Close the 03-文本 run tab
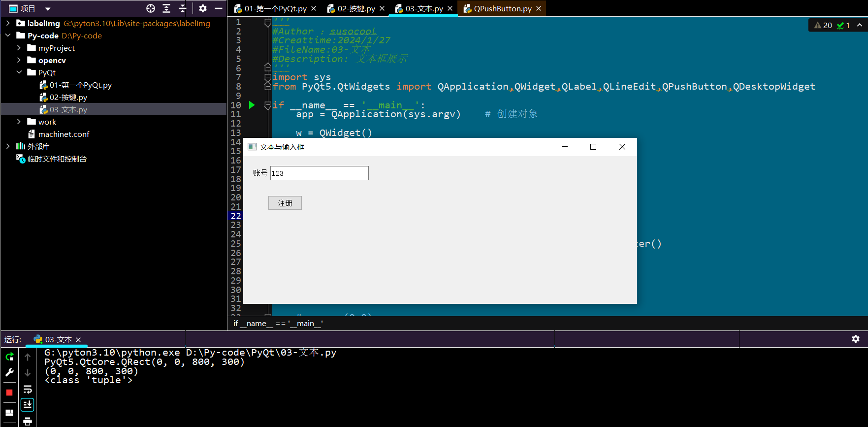This screenshot has height=427, width=868. (x=78, y=340)
